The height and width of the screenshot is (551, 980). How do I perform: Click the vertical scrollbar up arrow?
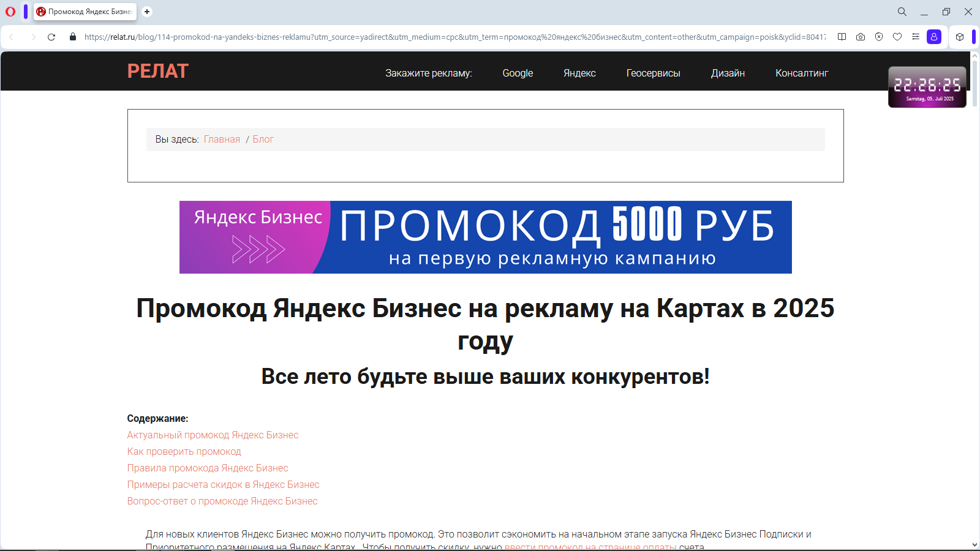[x=974, y=56]
